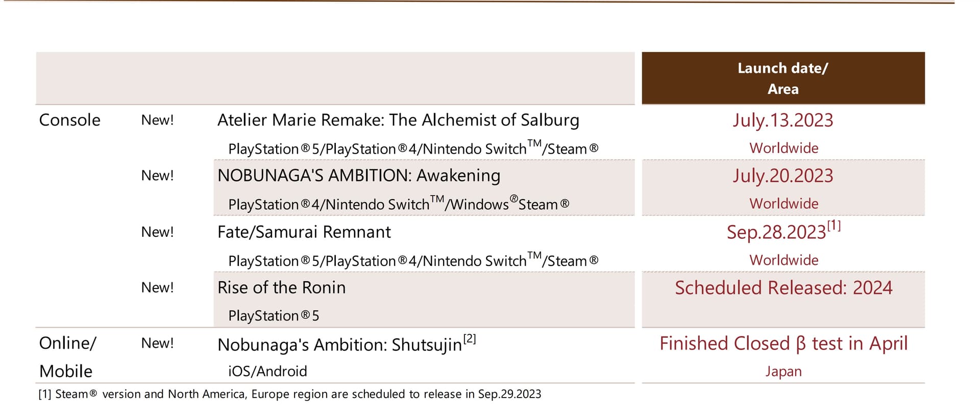Image resolution: width=980 pixels, height=417 pixels.
Task: Click the Online/ Mobile category label
Action: tap(68, 357)
